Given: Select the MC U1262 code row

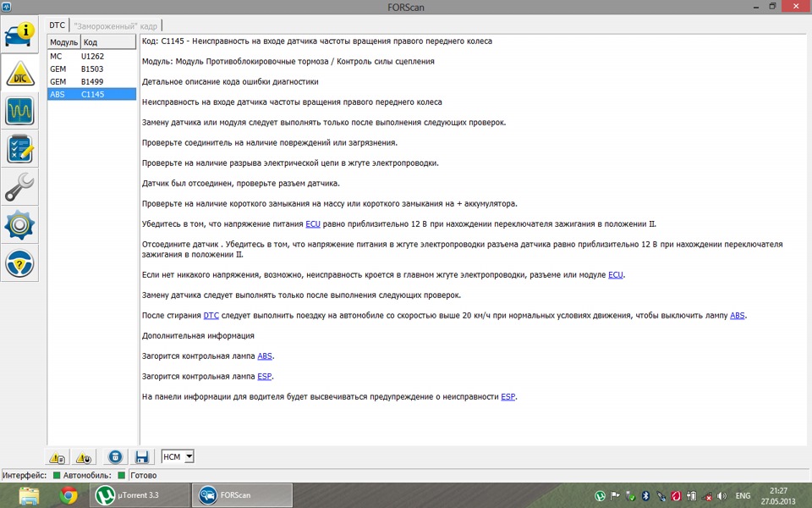Looking at the screenshot, I should pos(91,56).
